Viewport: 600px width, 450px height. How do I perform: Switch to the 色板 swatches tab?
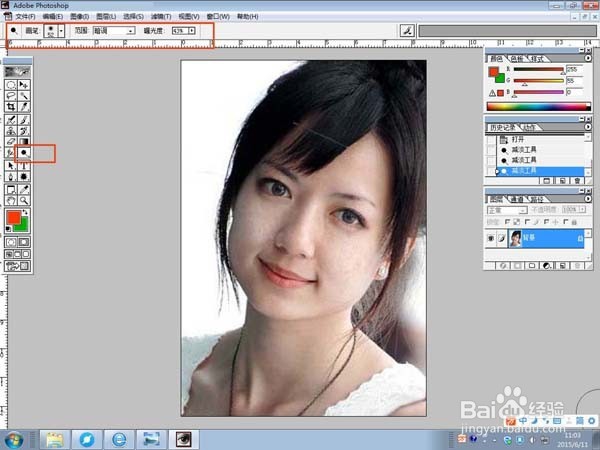[x=517, y=59]
